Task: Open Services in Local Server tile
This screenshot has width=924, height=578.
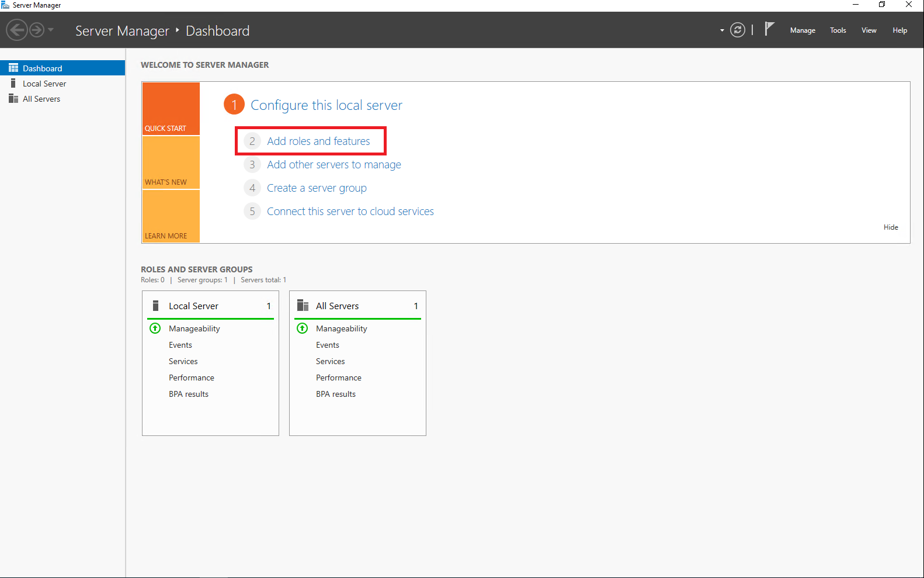Action: (183, 361)
